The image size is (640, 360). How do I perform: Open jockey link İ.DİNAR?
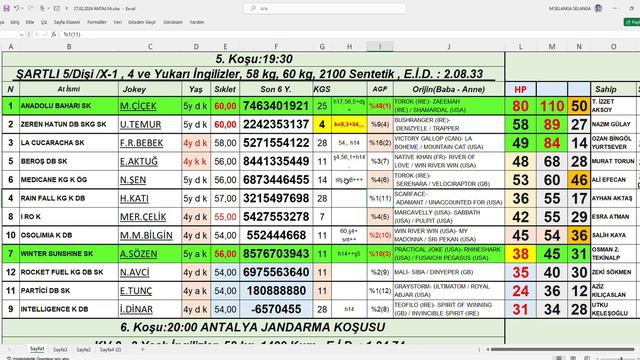click(x=136, y=309)
